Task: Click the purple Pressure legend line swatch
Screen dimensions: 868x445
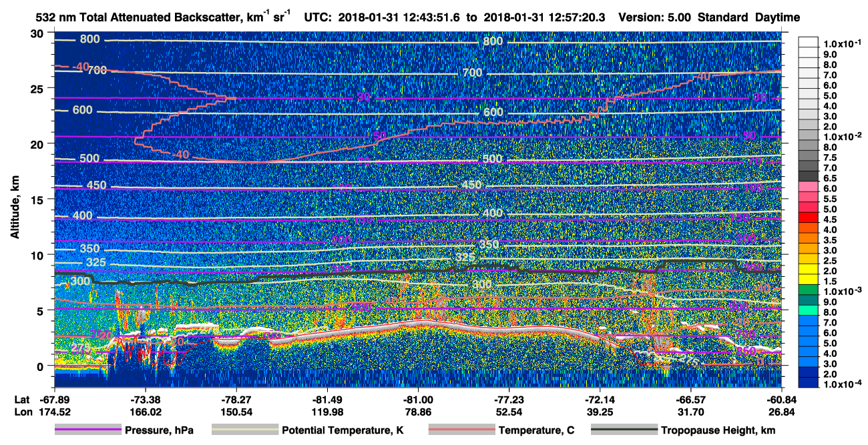Action: (87, 430)
